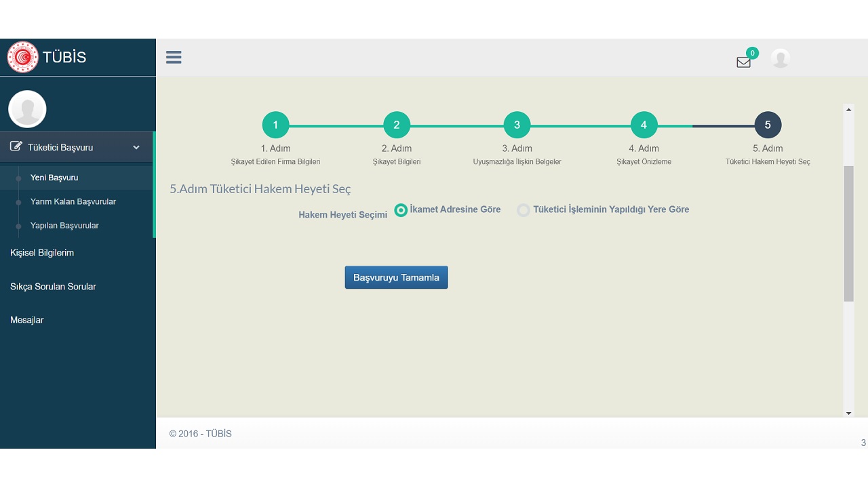The height and width of the screenshot is (488, 868).
Task: Open Yarım Kalan Başvurular submenu item
Action: (73, 201)
